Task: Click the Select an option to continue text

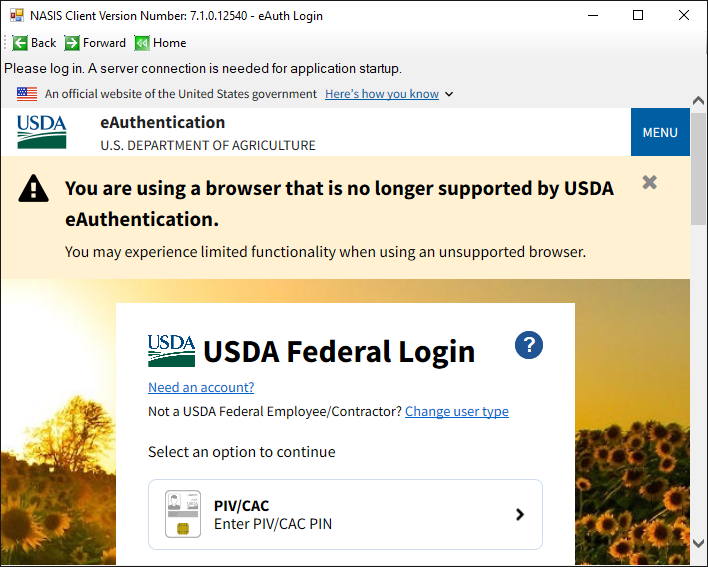Action: click(x=242, y=452)
